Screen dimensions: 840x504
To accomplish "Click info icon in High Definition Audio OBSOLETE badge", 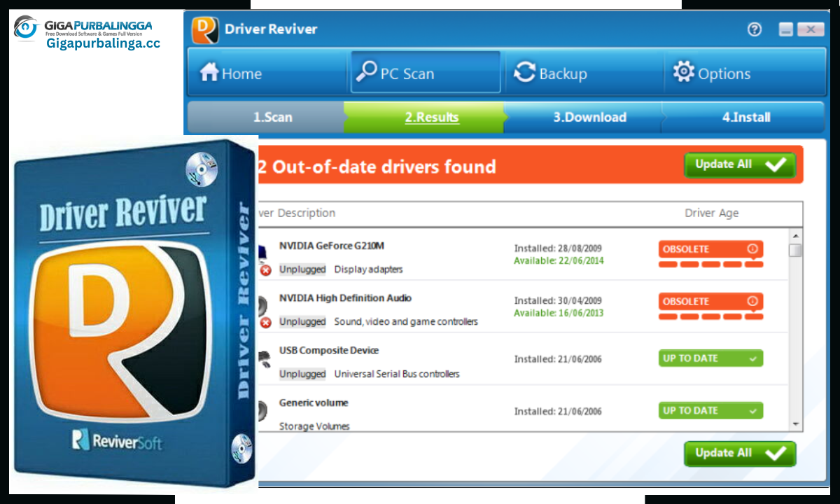I will click(x=752, y=301).
